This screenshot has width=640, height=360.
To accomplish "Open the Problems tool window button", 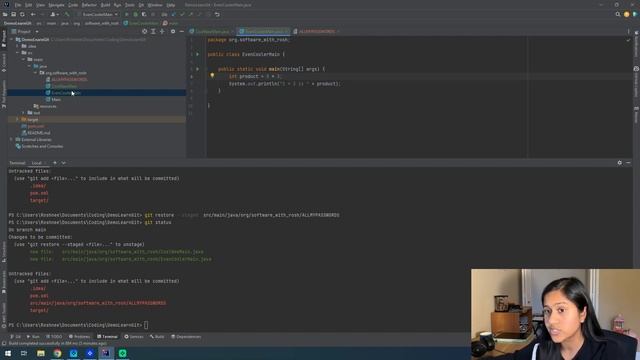I will 79,337.
